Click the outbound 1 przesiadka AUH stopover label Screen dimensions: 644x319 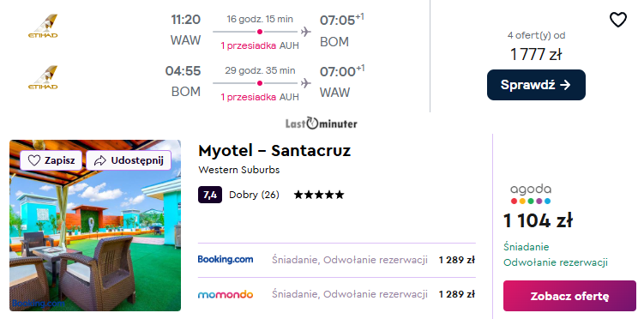click(x=260, y=46)
